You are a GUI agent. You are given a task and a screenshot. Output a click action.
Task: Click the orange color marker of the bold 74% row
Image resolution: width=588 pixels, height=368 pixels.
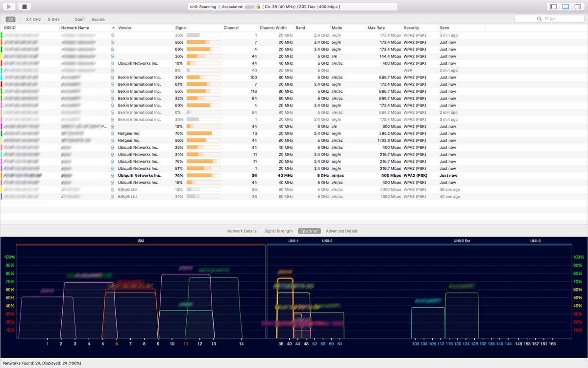coord(2,176)
